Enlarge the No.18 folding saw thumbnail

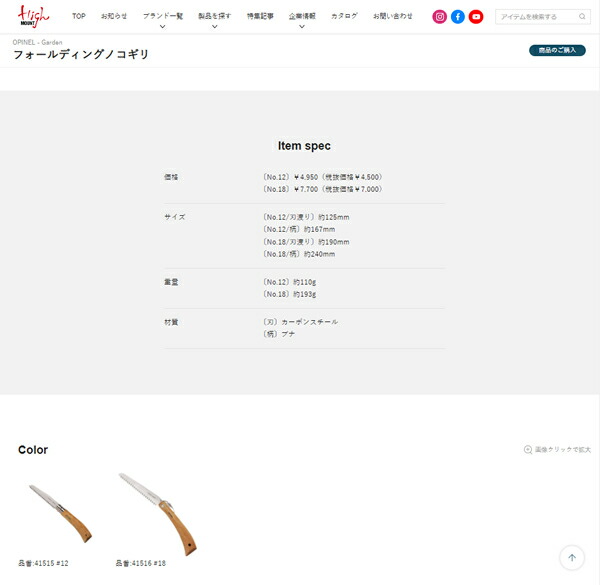[158, 514]
